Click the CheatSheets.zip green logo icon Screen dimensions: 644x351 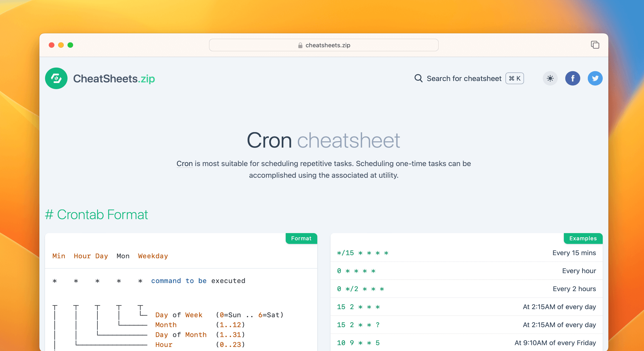pos(56,78)
